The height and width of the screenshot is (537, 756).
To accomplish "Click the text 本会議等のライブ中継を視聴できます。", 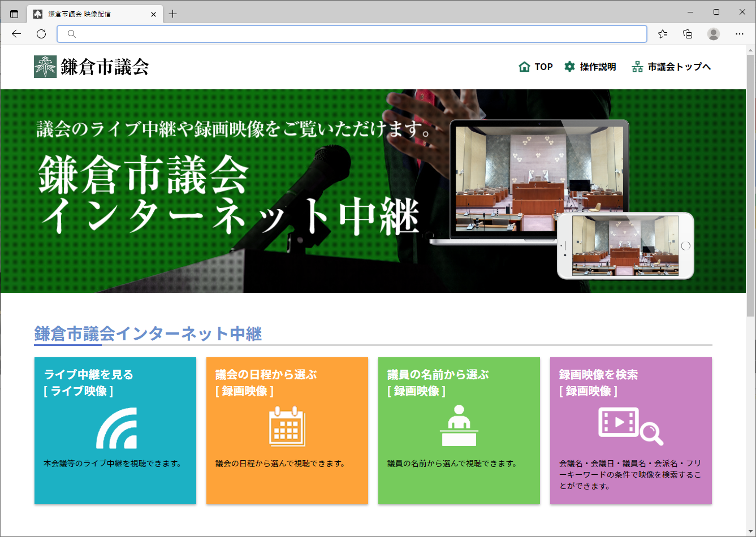I will tap(113, 464).
